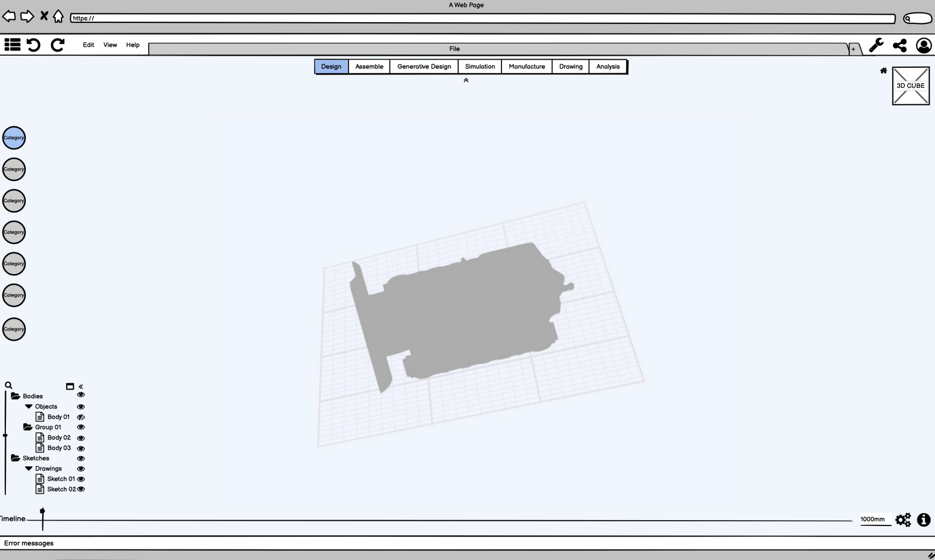Click the Error messages status text

(x=29, y=544)
